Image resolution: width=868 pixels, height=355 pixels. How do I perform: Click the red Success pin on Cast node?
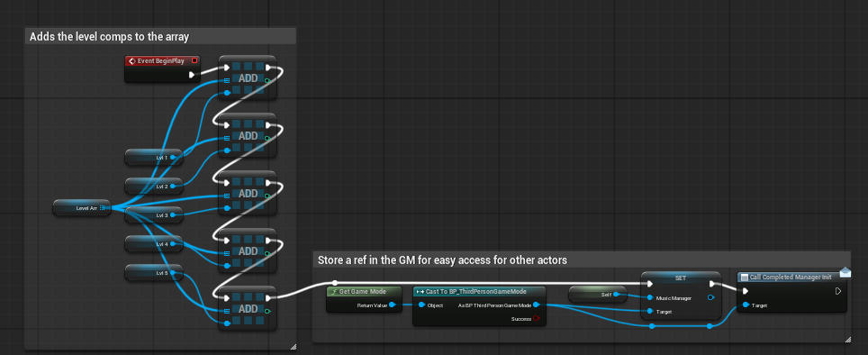(536, 318)
